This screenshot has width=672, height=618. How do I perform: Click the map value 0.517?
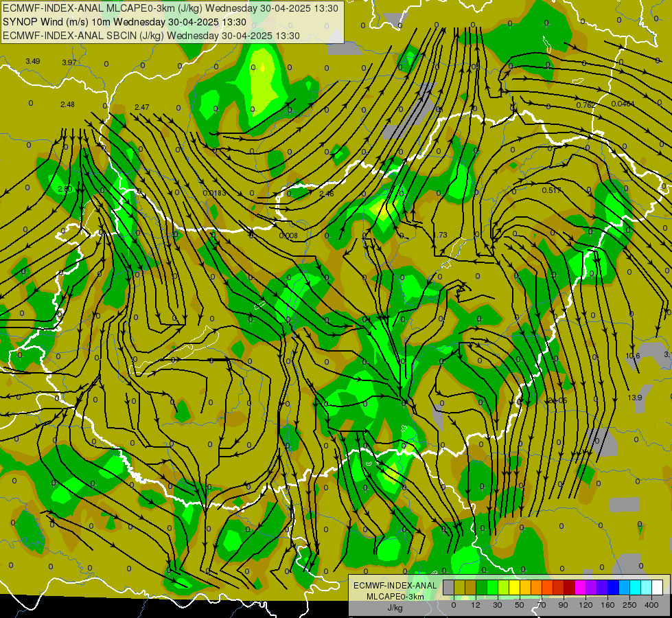552,190
